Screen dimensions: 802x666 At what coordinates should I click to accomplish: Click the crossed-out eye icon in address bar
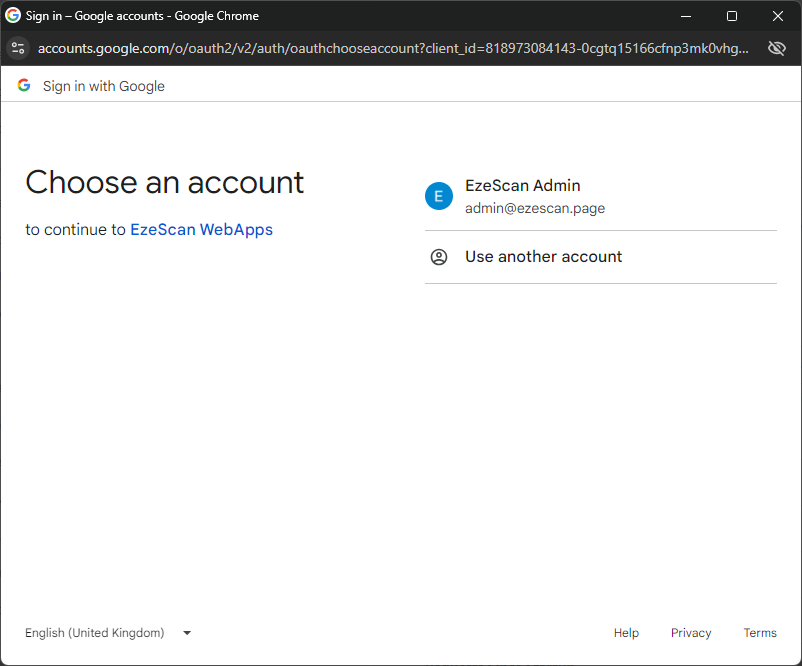776,48
